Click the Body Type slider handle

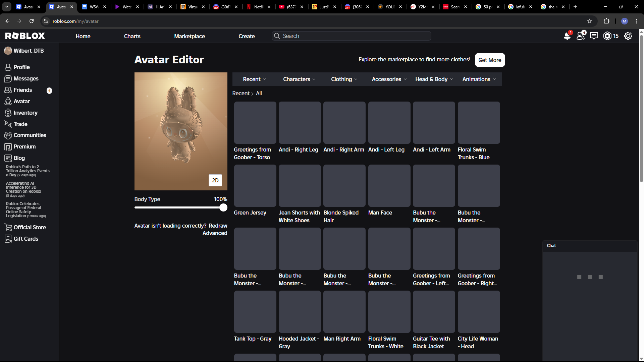pyautogui.click(x=223, y=208)
